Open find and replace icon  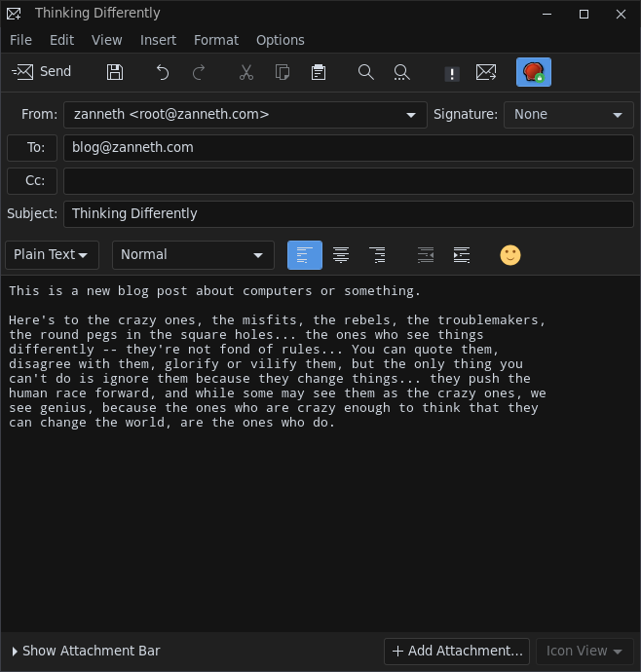coord(401,72)
